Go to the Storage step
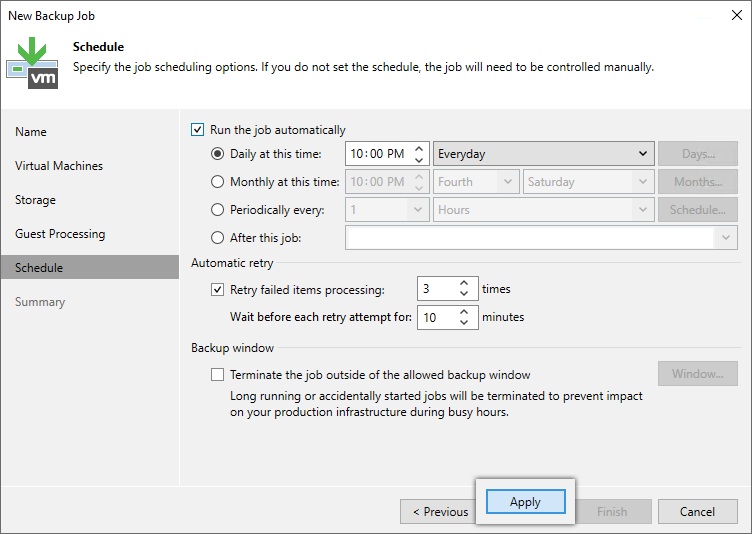The image size is (752, 534). click(35, 200)
